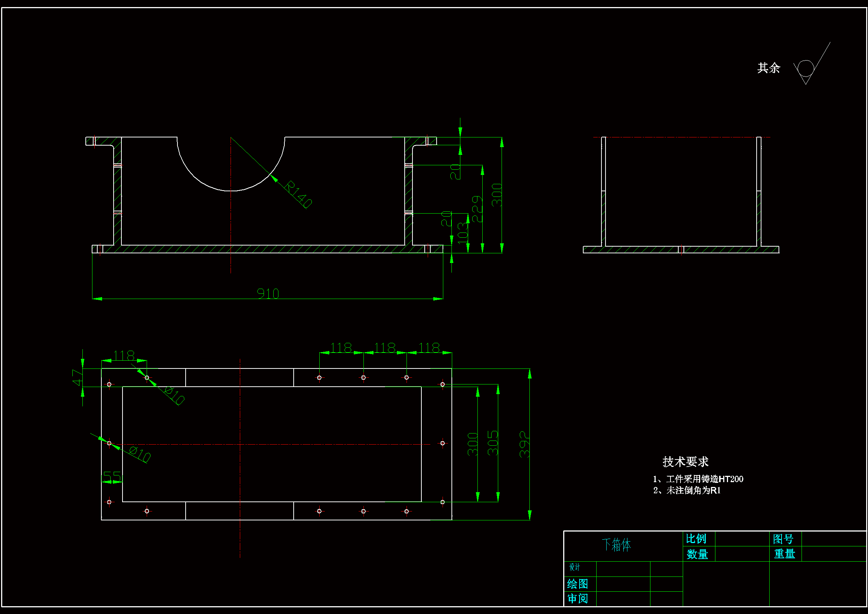Select the note 未注倒角为R1
Image resolution: width=868 pixels, height=614 pixels.
pos(687,491)
